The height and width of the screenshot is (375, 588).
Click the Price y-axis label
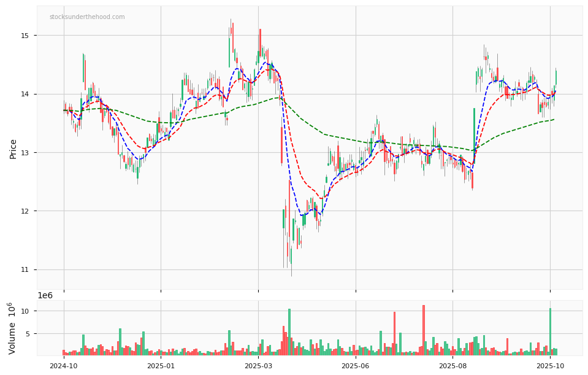coord(13,149)
